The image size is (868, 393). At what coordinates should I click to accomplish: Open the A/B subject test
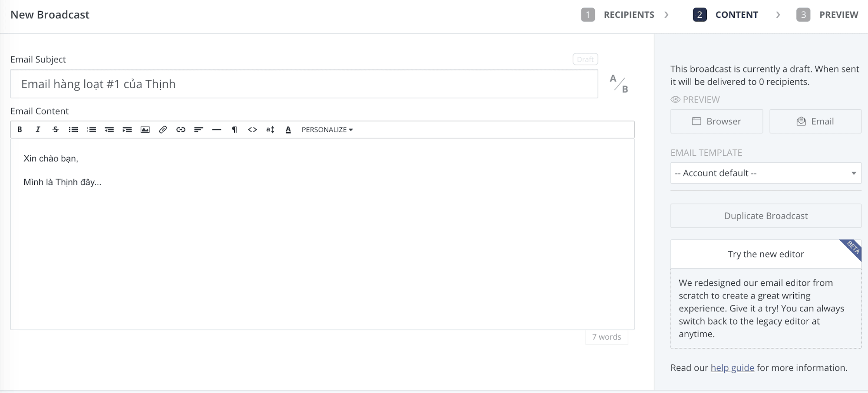tap(619, 84)
